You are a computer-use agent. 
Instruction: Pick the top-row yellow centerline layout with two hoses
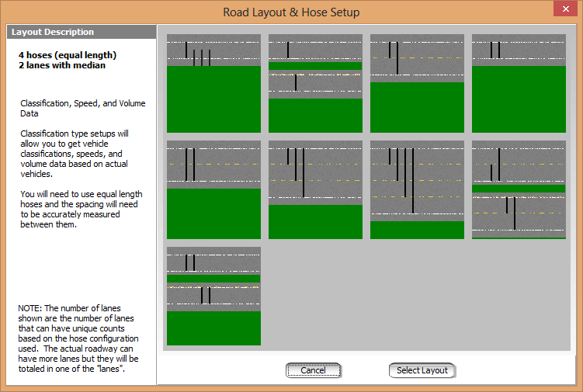click(417, 83)
